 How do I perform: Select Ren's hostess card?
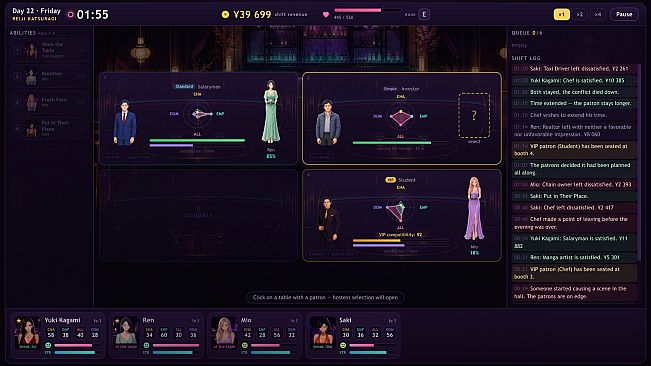coord(157,336)
